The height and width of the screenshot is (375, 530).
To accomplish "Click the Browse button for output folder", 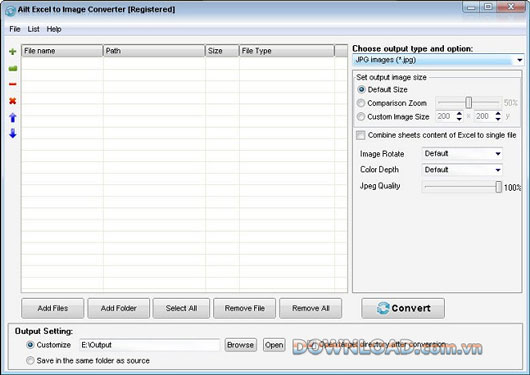I will click(x=240, y=345).
